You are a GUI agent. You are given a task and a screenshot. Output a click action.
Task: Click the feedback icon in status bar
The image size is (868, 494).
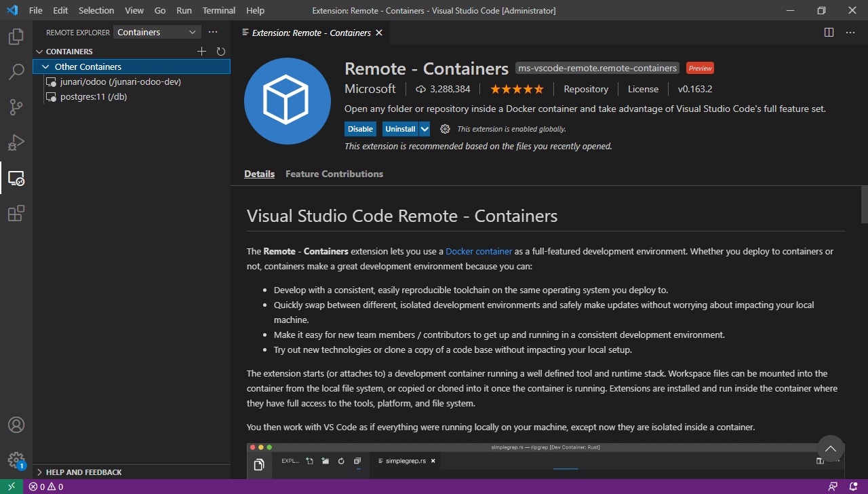(833, 487)
